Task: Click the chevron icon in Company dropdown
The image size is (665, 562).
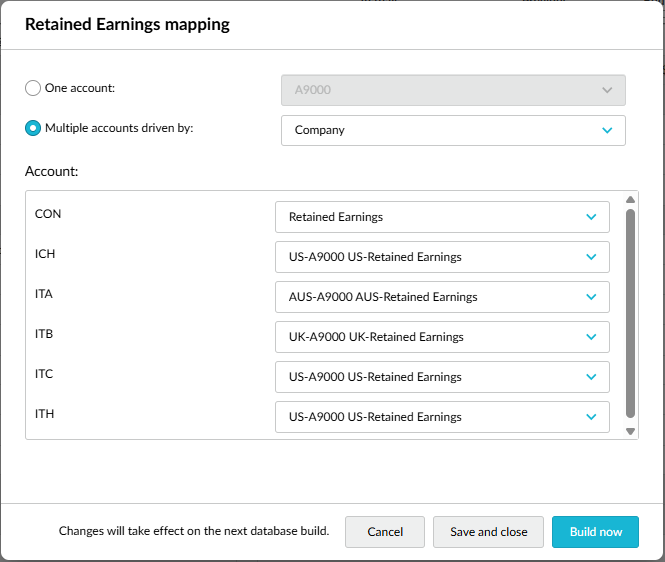Action: pos(607,130)
